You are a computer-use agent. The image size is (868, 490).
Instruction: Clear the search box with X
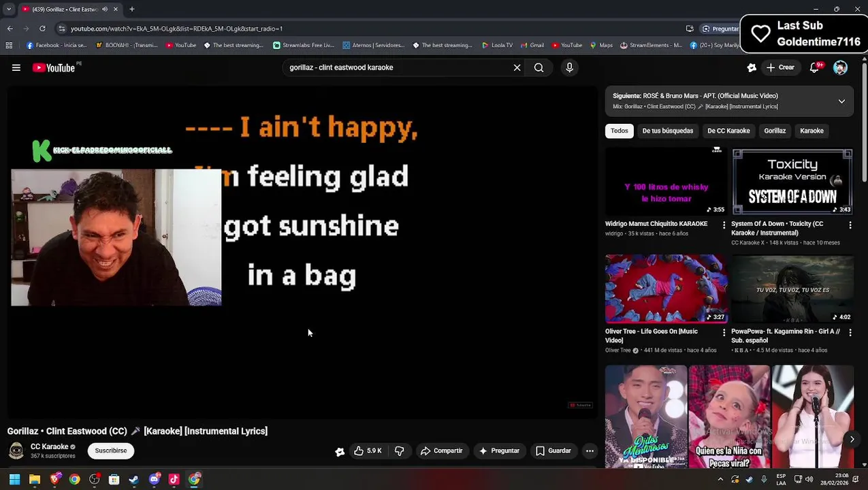(517, 67)
